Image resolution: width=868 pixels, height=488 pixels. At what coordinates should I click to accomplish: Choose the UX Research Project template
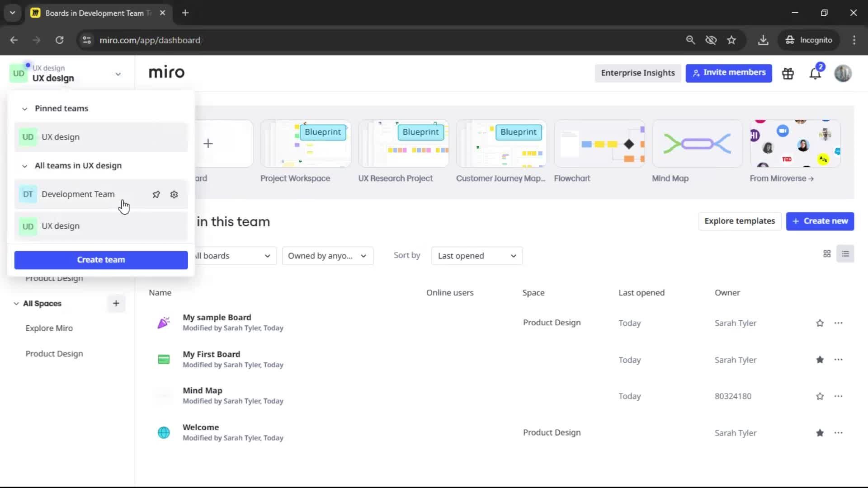click(403, 144)
